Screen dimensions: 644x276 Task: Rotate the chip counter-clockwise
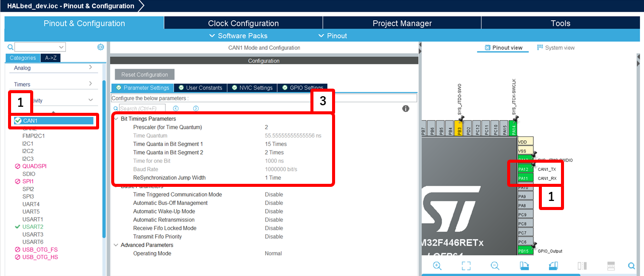pyautogui.click(x=553, y=265)
